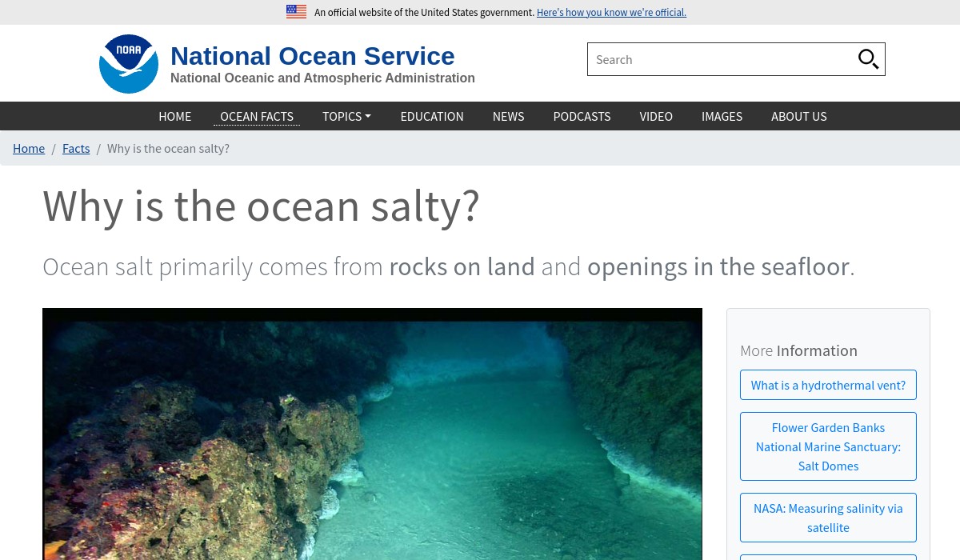Open the About Us nav item
Image resolution: width=960 pixels, height=560 pixels.
tap(799, 116)
